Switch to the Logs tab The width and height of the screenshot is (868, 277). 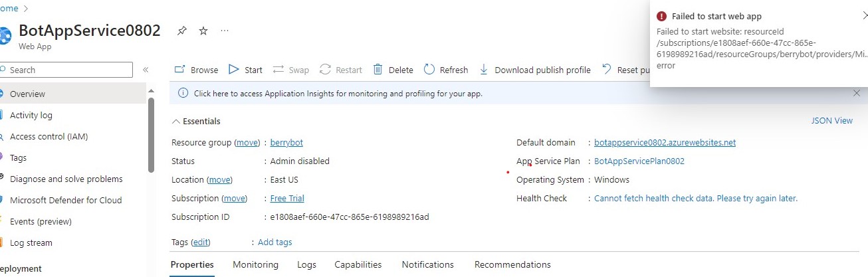pyautogui.click(x=306, y=264)
